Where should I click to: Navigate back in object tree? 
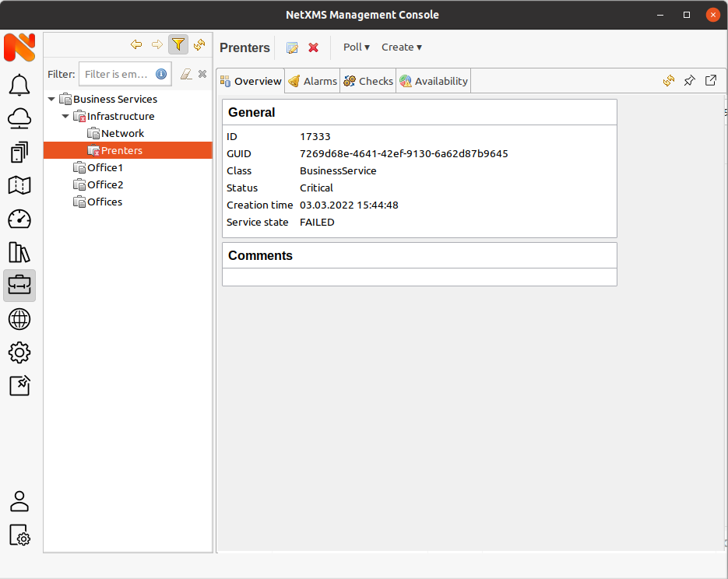(136, 44)
